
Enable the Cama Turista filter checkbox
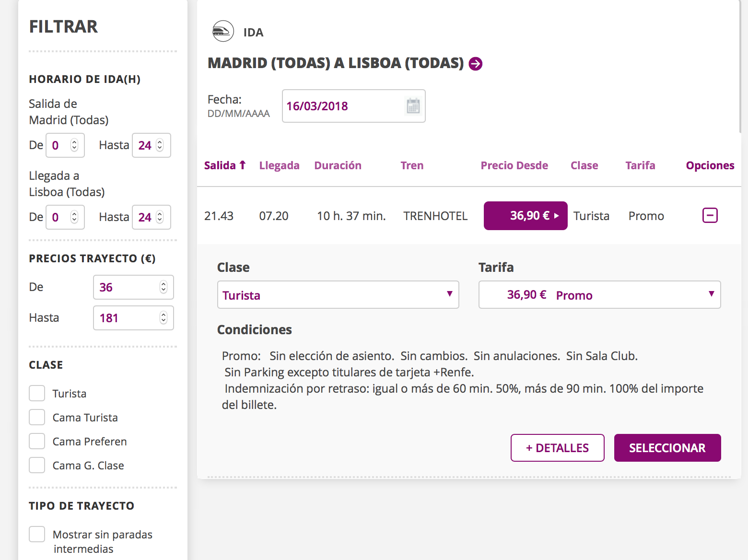pyautogui.click(x=37, y=417)
